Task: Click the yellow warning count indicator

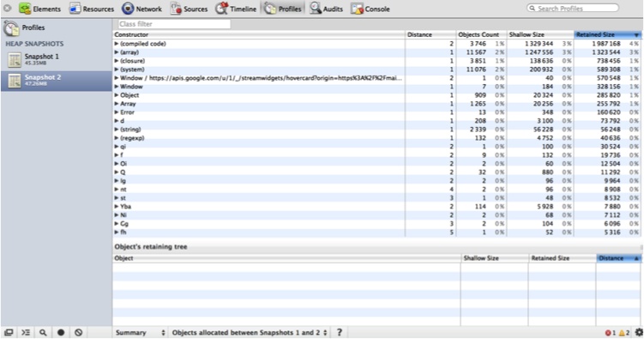Action: coord(624,333)
